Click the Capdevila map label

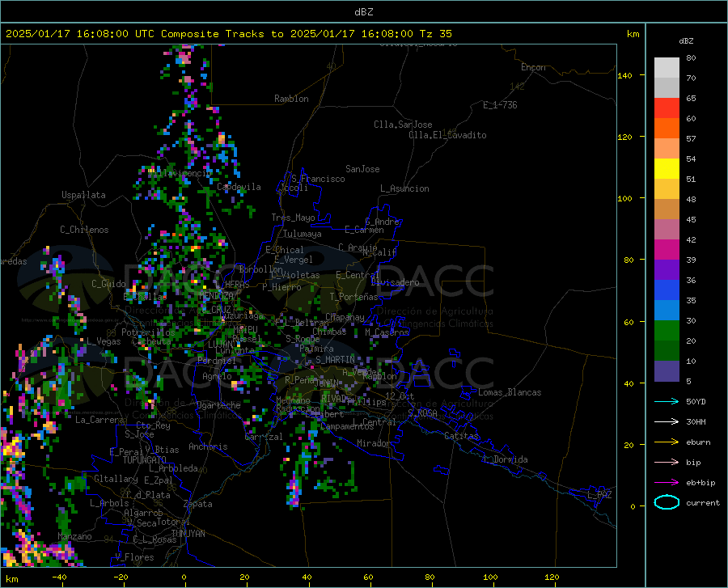[x=239, y=187]
